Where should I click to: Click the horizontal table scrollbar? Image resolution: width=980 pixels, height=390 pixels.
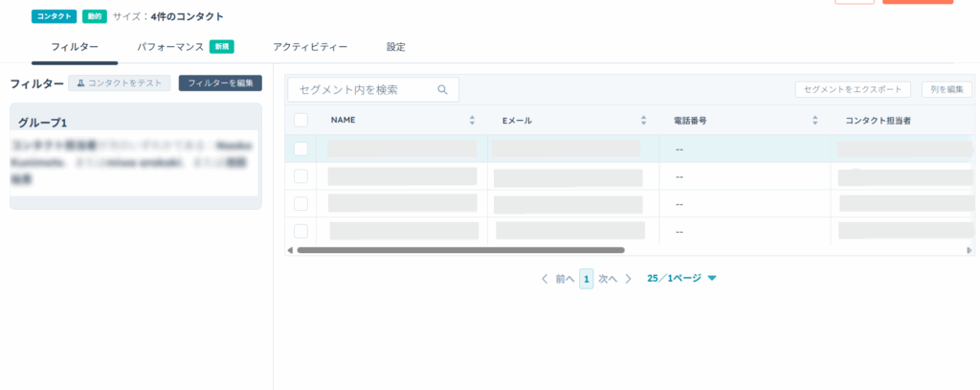(459, 250)
